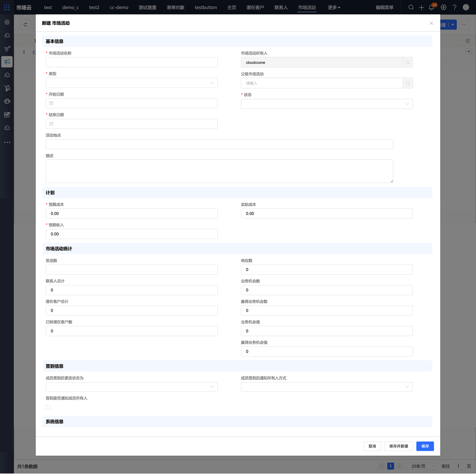Click the megaphone marketing icon in sidebar
The height and width of the screenshot is (474, 476).
point(7,62)
